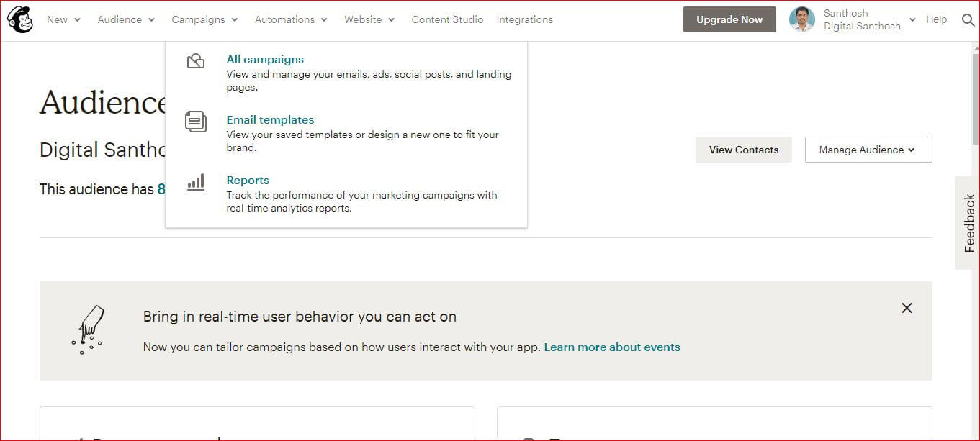
Task: Click the Email templates description text
Action: click(362, 141)
